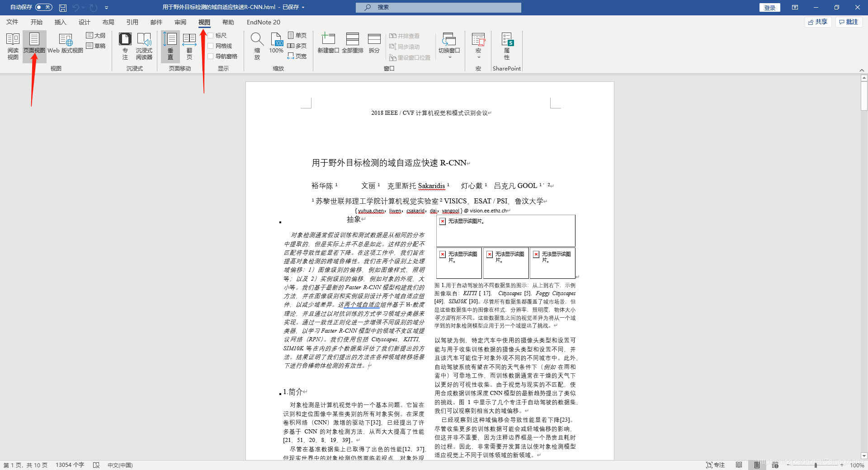Switch to Draft (草稿) view

[x=96, y=46]
